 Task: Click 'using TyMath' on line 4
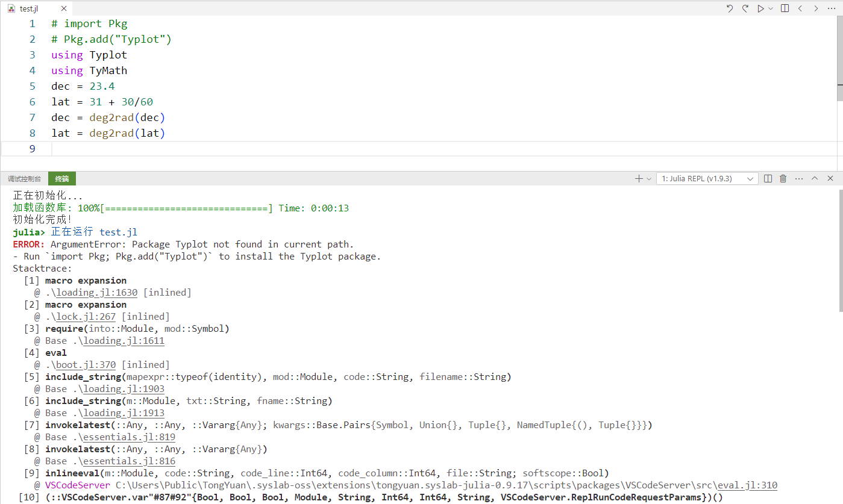click(89, 70)
